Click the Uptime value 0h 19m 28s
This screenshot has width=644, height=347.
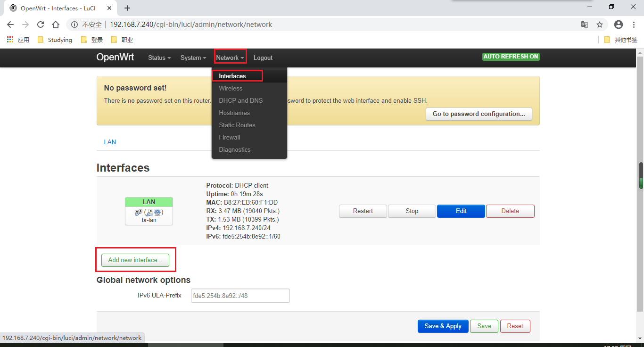[x=247, y=194]
